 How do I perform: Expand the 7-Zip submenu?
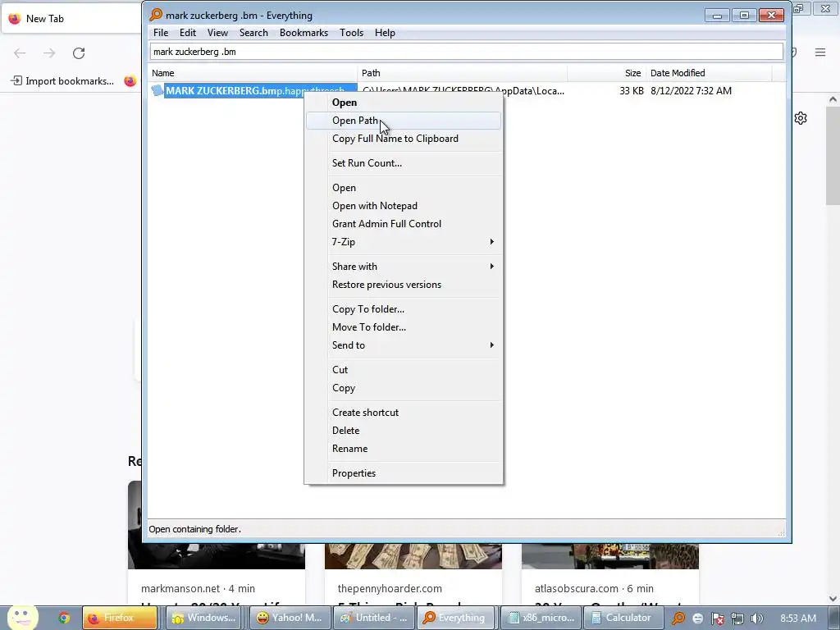click(x=404, y=242)
